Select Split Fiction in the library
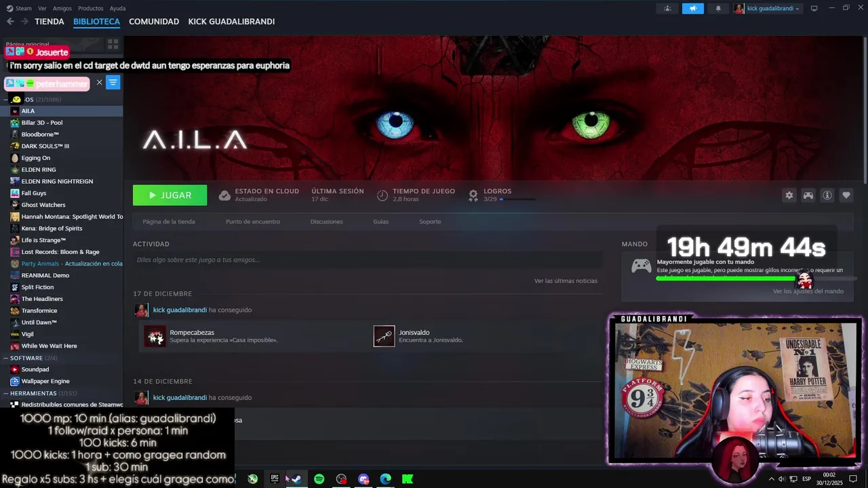This screenshot has height=488, width=868. [x=61, y=287]
